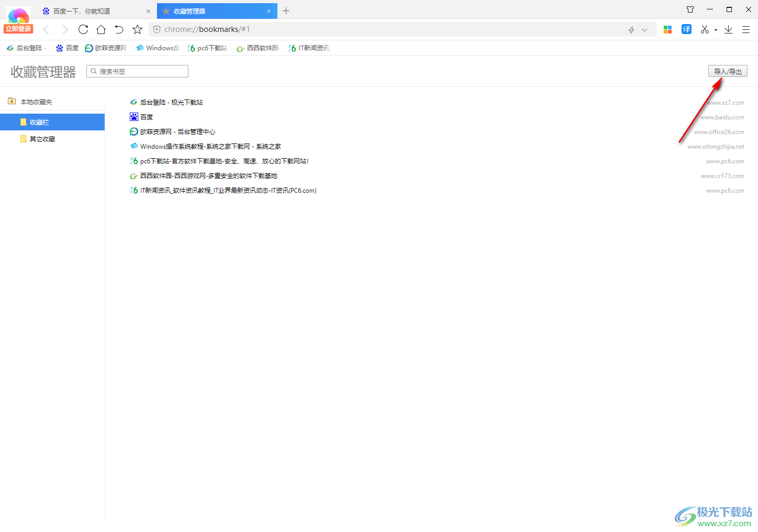Select the 其它收藏 folder
The width and height of the screenshot is (758, 532).
coord(52,139)
